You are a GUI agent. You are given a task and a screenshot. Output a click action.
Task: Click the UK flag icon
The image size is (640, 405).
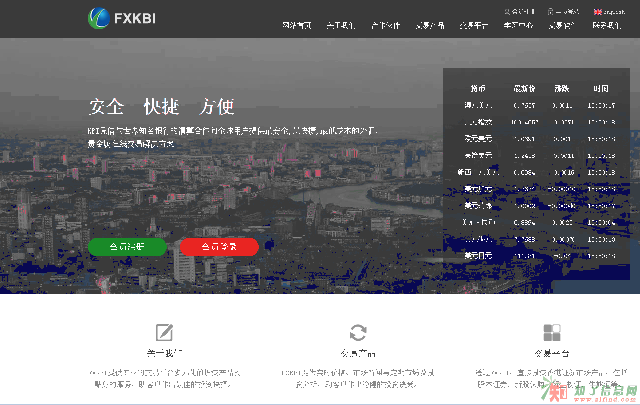click(x=597, y=11)
